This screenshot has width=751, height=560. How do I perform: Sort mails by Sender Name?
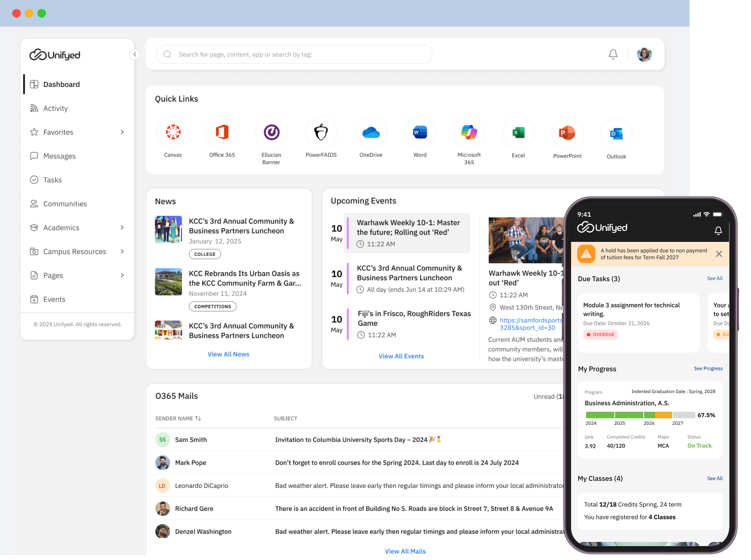tap(178, 419)
